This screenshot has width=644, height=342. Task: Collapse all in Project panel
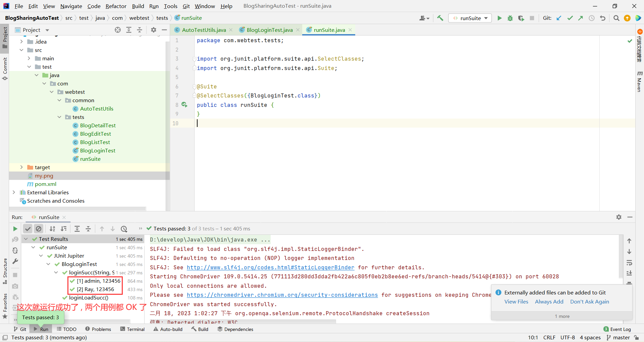pyautogui.click(x=140, y=30)
